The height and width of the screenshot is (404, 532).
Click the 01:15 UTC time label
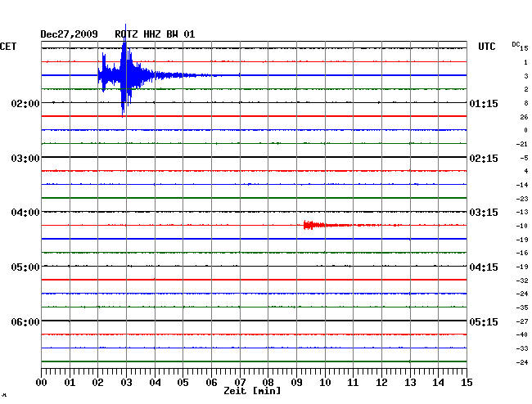click(x=484, y=103)
